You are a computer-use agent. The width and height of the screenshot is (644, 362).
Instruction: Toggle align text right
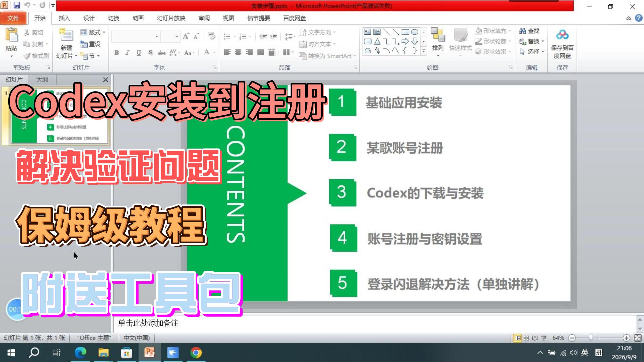tap(249, 52)
